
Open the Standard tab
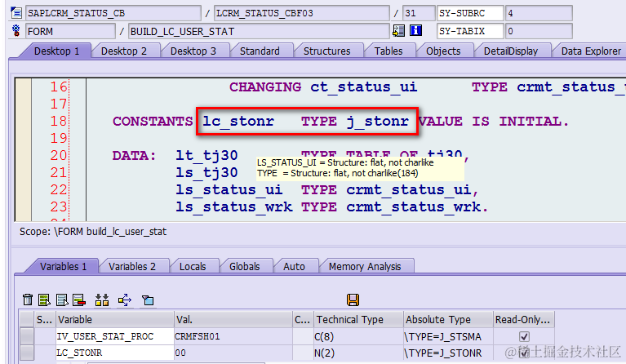(260, 51)
